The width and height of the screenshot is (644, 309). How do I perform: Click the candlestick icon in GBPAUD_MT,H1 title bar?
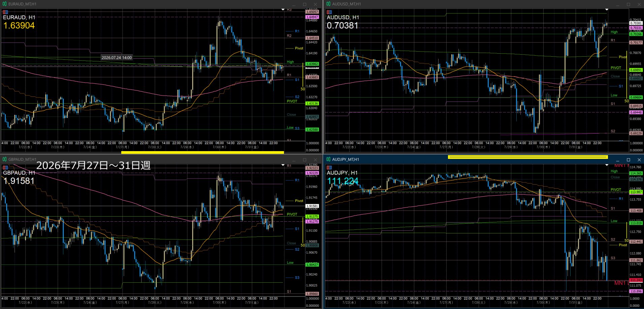(4, 160)
